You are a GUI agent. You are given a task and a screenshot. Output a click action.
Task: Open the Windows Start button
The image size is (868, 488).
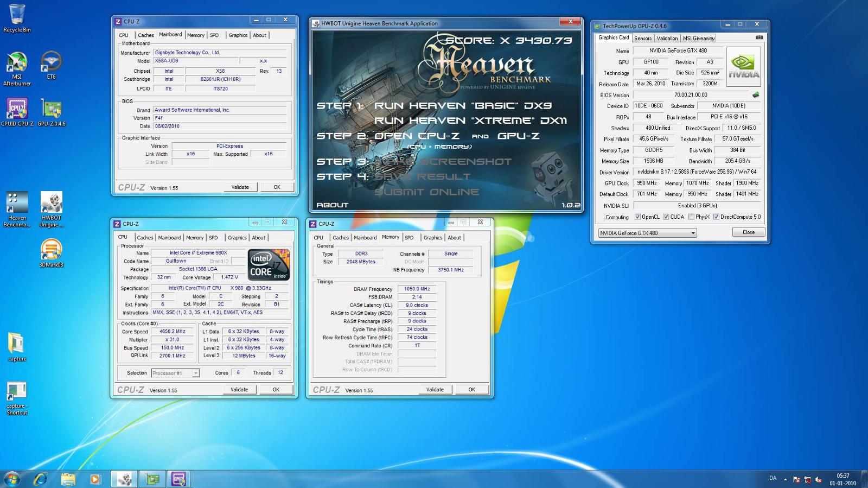(x=12, y=479)
